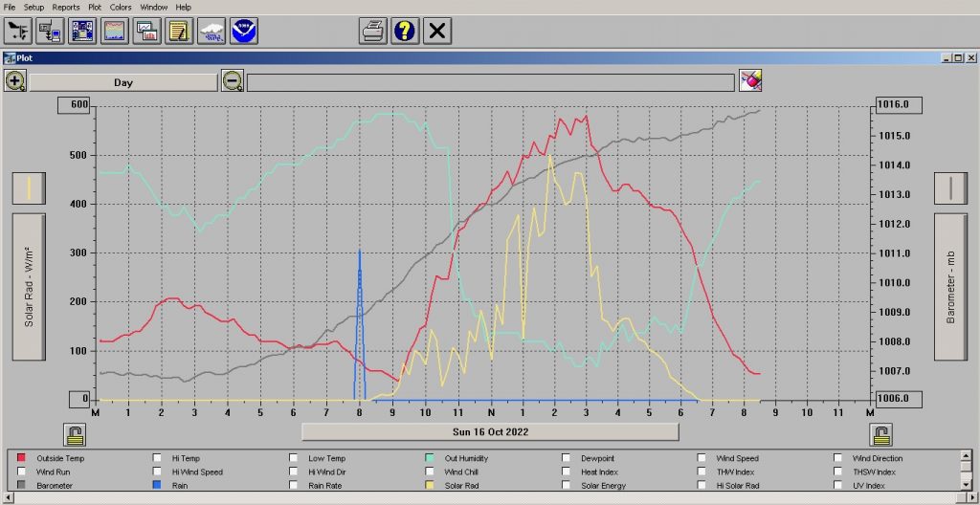
Task: Open the Setup menu
Action: (x=33, y=7)
